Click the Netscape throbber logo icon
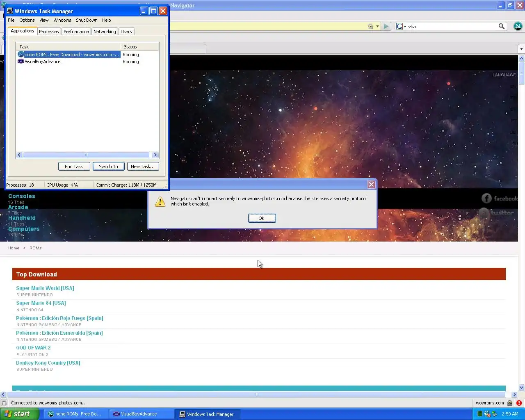 click(x=518, y=26)
